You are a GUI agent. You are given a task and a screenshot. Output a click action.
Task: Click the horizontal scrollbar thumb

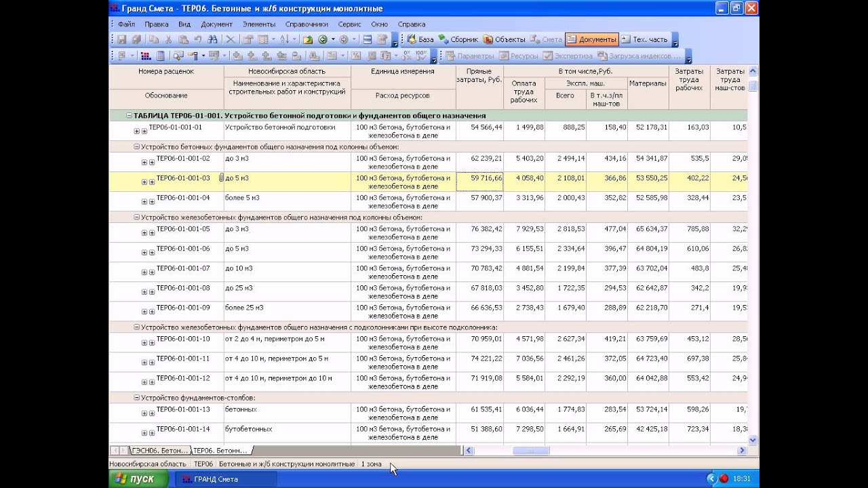(531, 450)
